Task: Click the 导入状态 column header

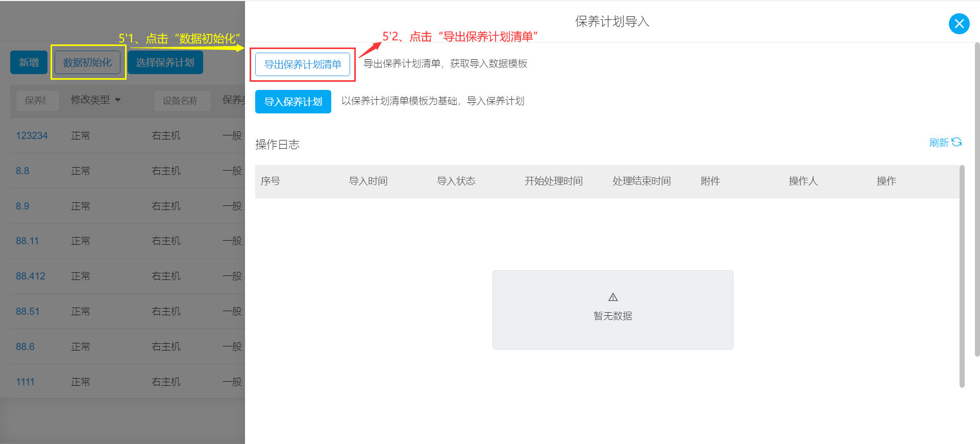Action: point(456,181)
